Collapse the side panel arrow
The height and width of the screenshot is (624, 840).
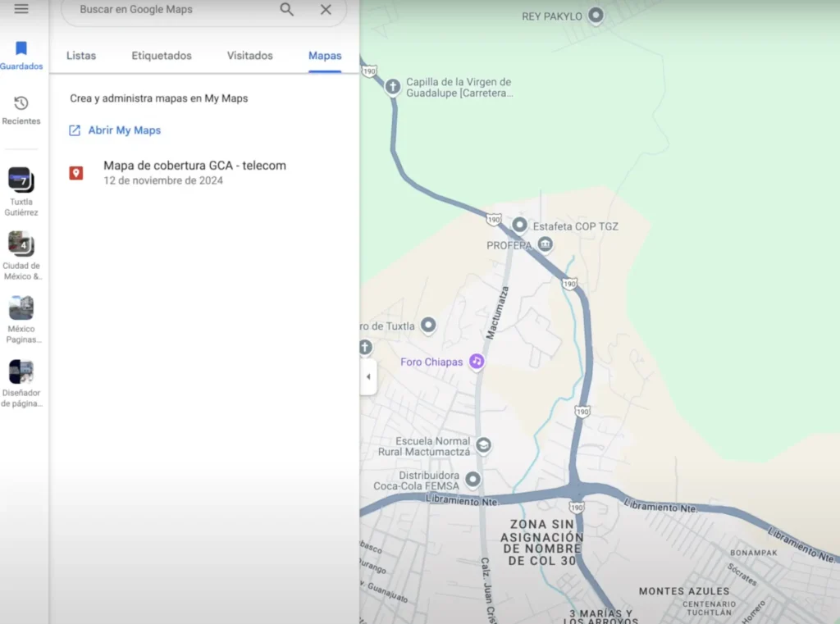(368, 376)
